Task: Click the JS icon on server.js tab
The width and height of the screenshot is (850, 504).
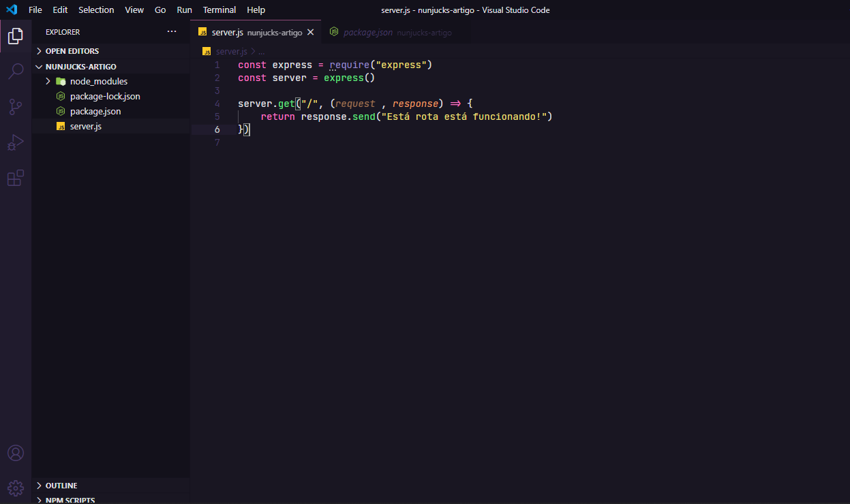Action: pos(202,32)
